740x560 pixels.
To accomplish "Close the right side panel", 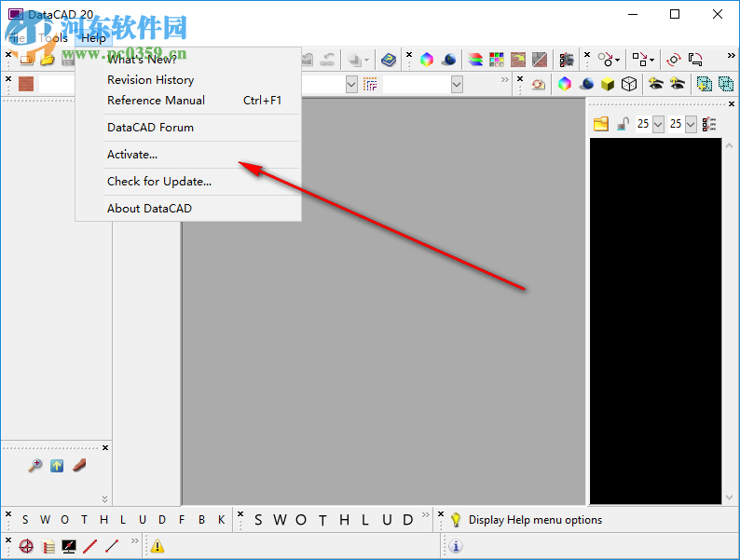I will 732,103.
